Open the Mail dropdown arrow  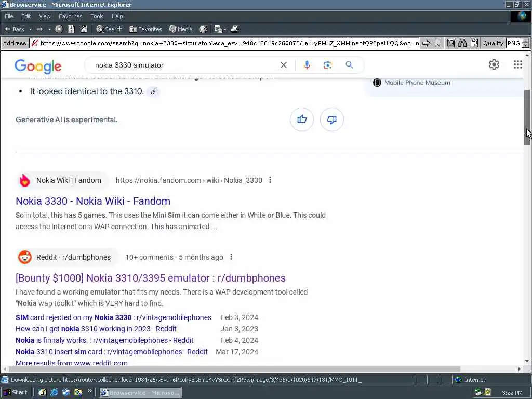point(225,29)
